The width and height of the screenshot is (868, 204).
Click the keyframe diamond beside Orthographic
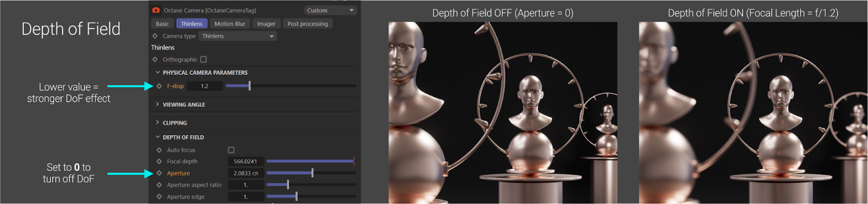click(x=155, y=59)
